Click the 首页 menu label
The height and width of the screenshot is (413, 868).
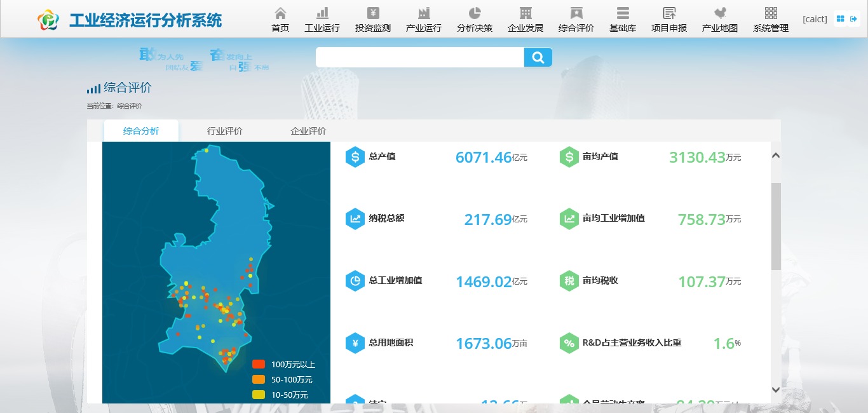280,28
